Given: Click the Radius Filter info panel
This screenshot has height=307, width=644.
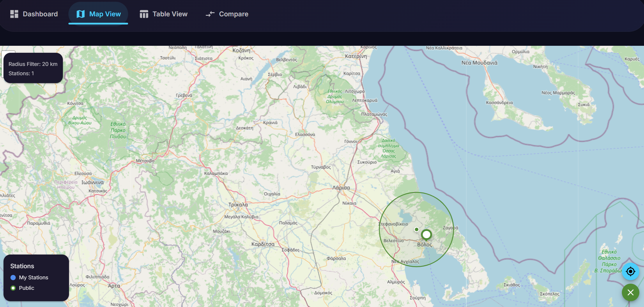Looking at the screenshot, I should pos(33,68).
